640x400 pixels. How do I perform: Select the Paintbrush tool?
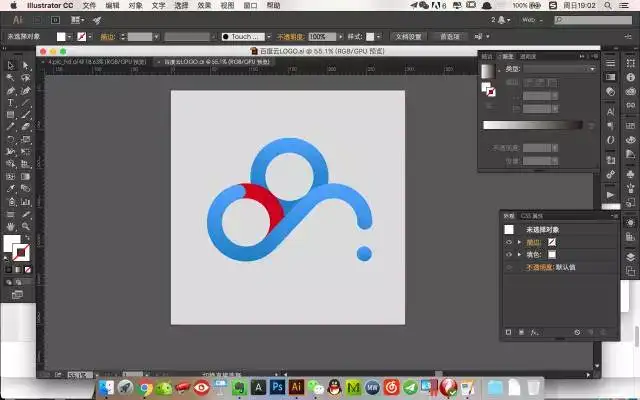26,115
